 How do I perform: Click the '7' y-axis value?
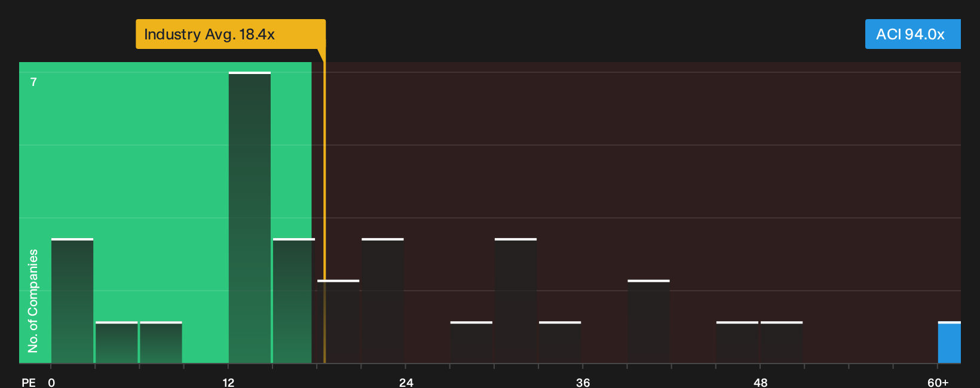[x=33, y=82]
